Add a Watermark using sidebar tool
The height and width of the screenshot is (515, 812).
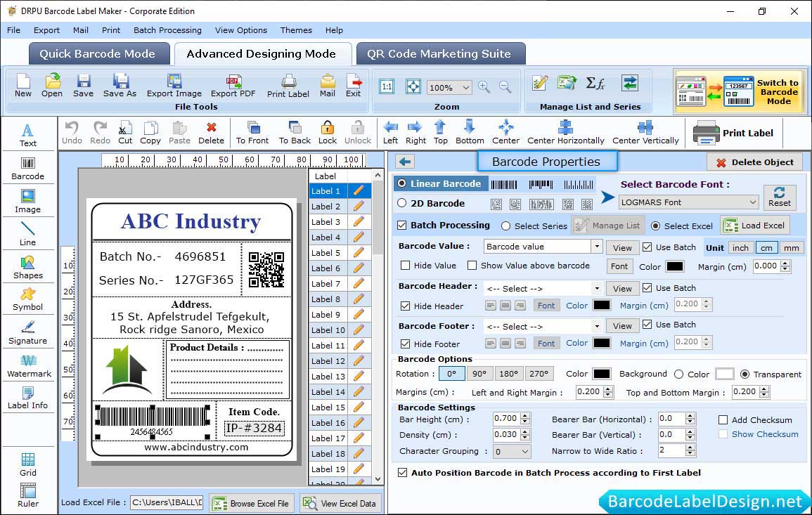[x=29, y=365]
